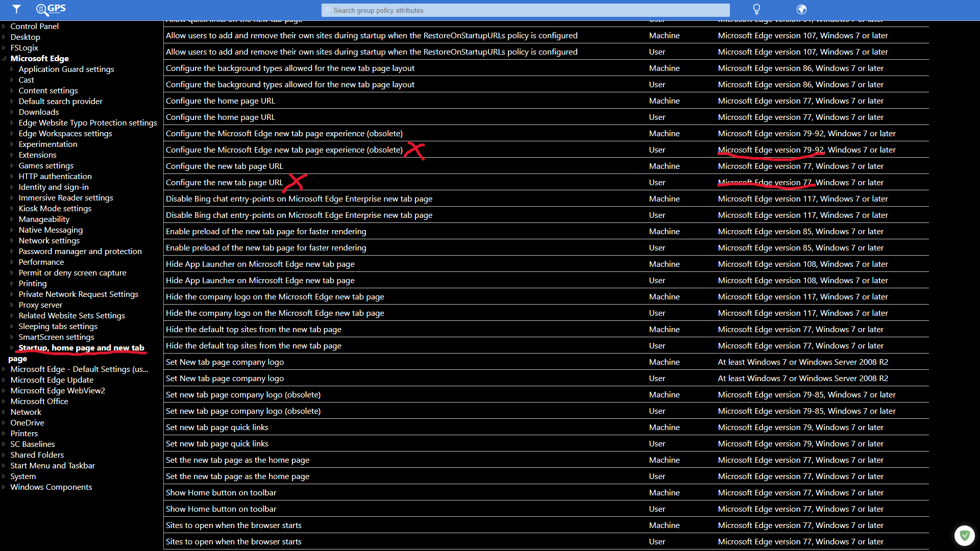980x551 pixels.
Task: Open Password manager and protection category
Action: (80, 252)
